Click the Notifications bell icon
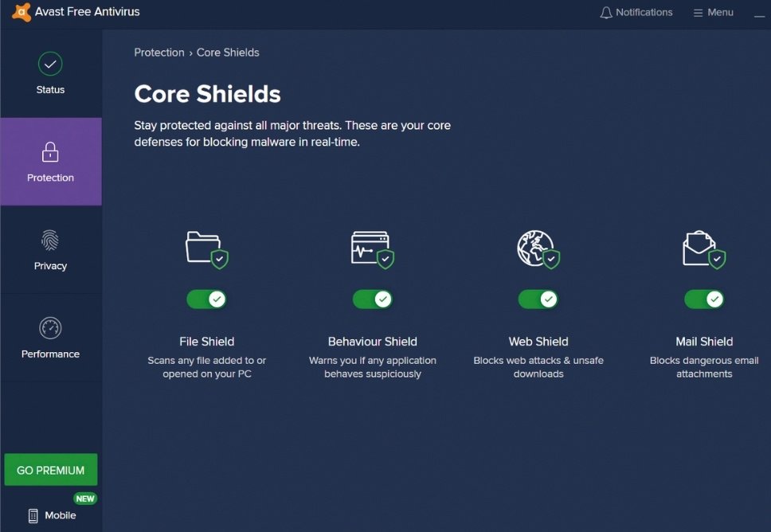This screenshot has width=771, height=532. click(x=606, y=13)
